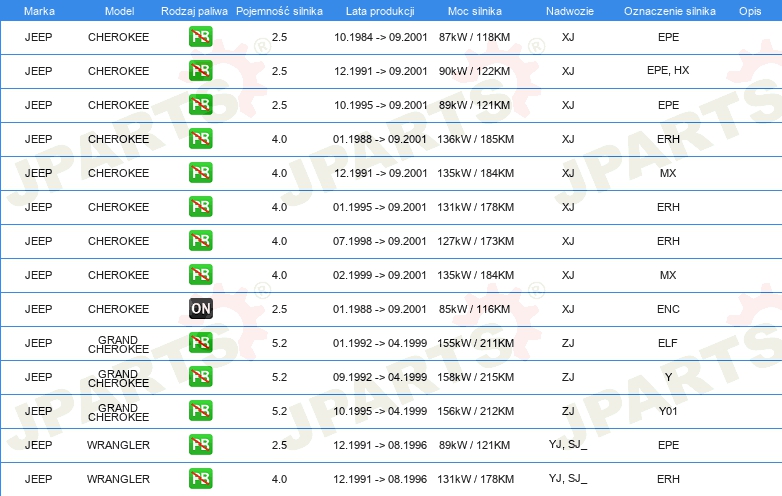Select the 127kW / 173KM power cell
The height and width of the screenshot is (496, 782).
(x=475, y=241)
